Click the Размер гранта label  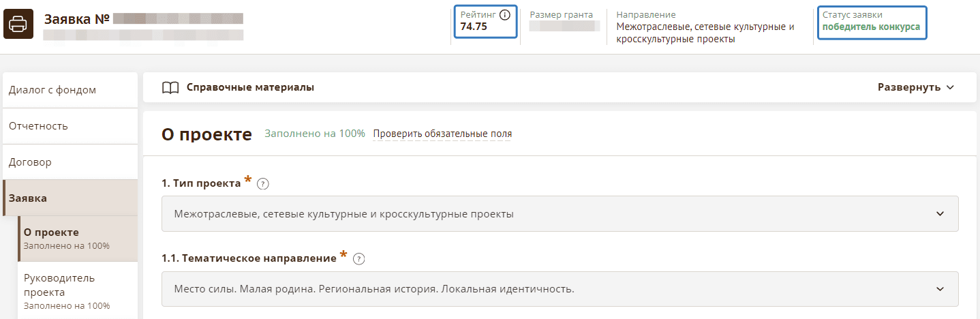[561, 14]
